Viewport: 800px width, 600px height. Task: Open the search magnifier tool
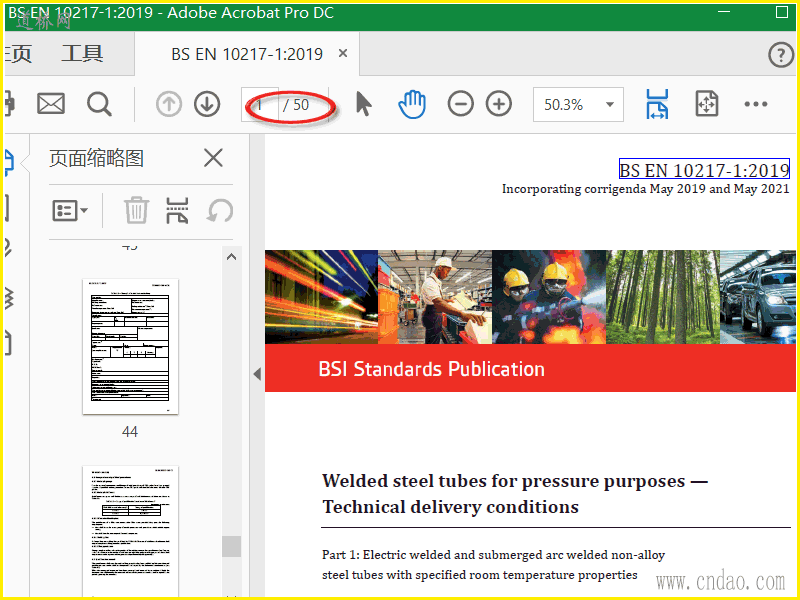[x=99, y=104]
